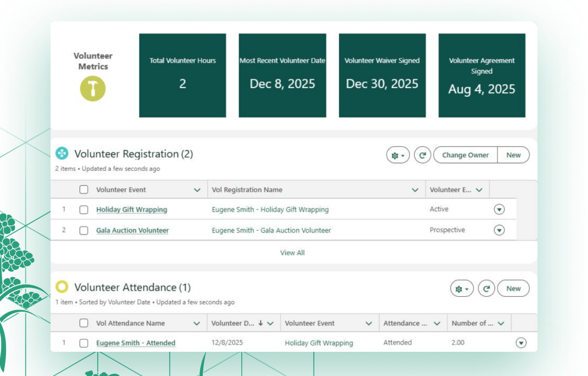
Task: Toggle the sort arrow on Volunteer Date column
Action: pyautogui.click(x=260, y=323)
